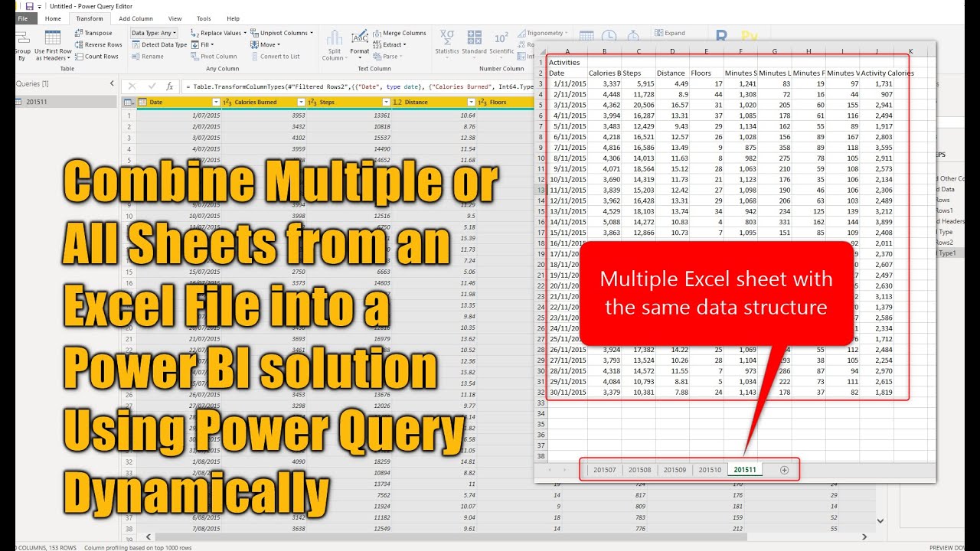Screen dimensions: 980x551
Task: Click Unpivot Columns
Action: [282, 33]
